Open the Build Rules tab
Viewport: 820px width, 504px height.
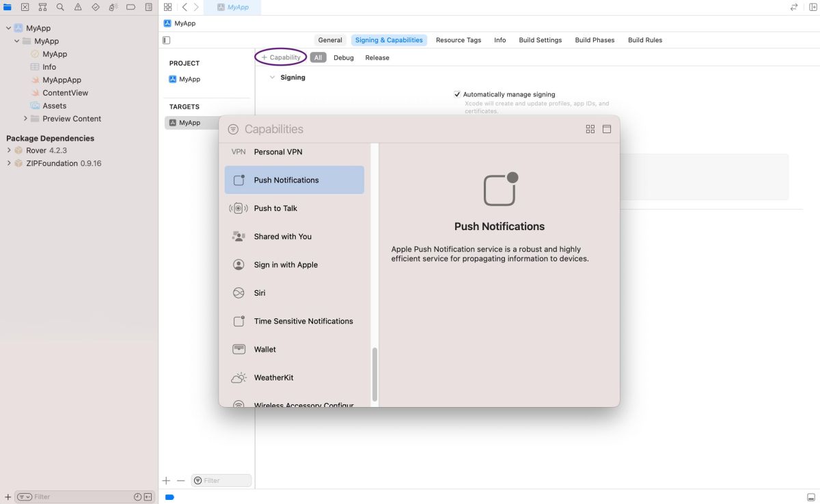[645, 40]
